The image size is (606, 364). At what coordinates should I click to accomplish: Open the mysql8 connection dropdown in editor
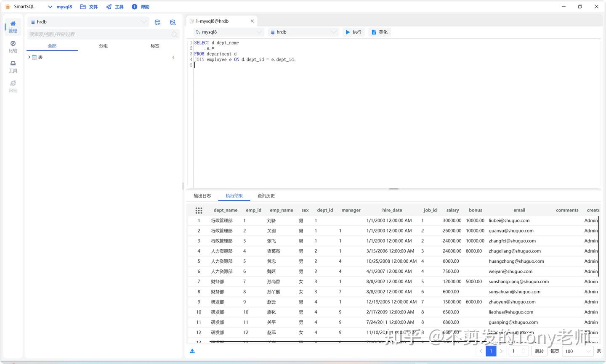coord(229,32)
